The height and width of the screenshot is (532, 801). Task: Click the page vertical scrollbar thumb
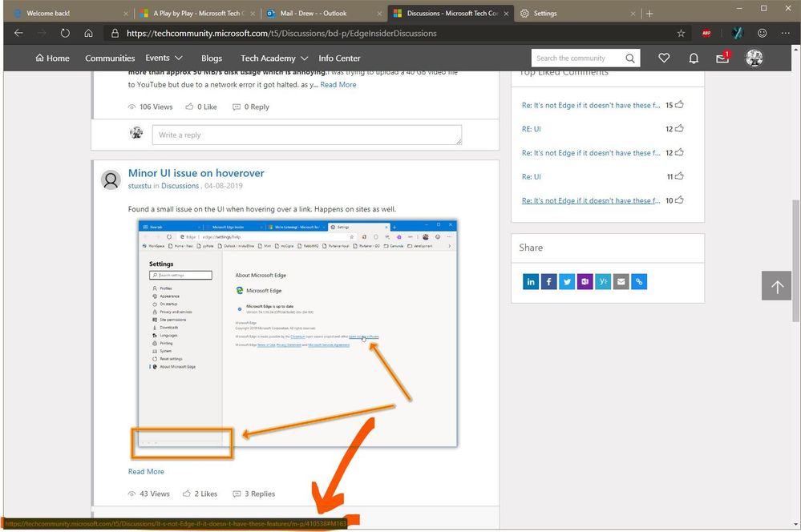click(x=795, y=260)
